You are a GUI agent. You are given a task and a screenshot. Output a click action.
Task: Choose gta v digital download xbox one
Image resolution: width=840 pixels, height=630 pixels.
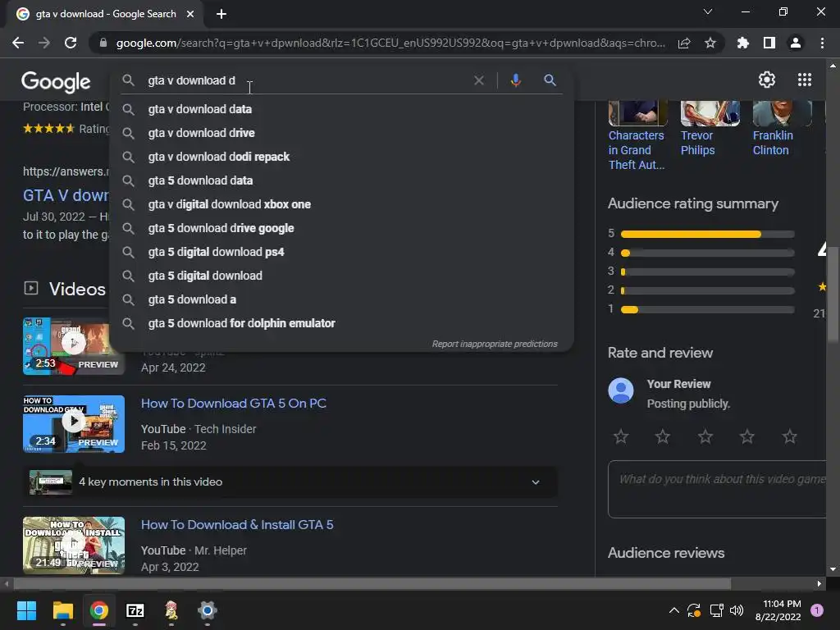point(340,204)
